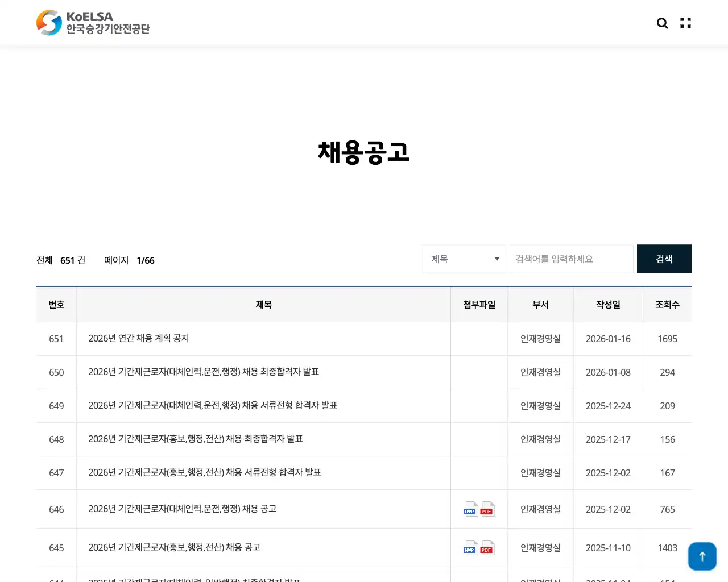Viewport: 728px width, 582px height.
Task: Open posting 645 홍보,행정,전산 채용 공고
Action: [175, 547]
